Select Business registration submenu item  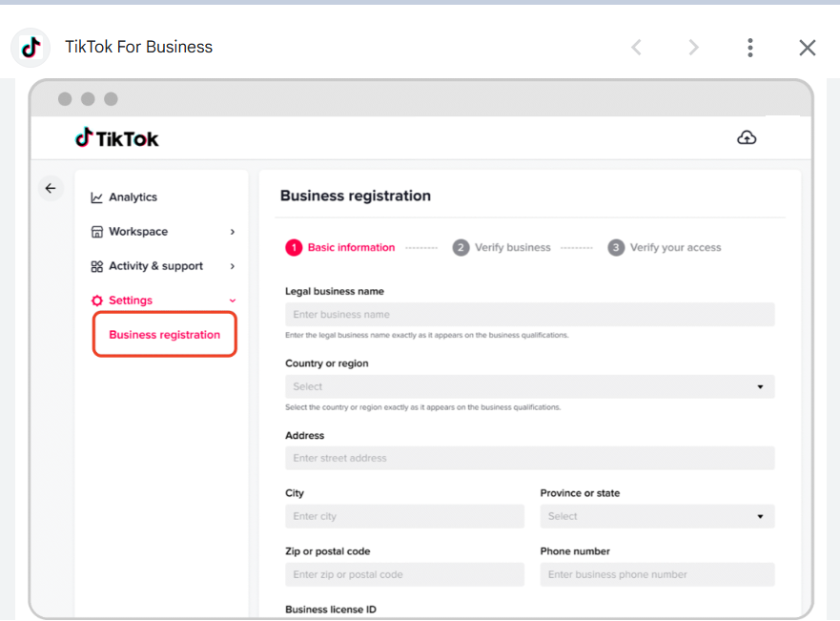pos(164,334)
